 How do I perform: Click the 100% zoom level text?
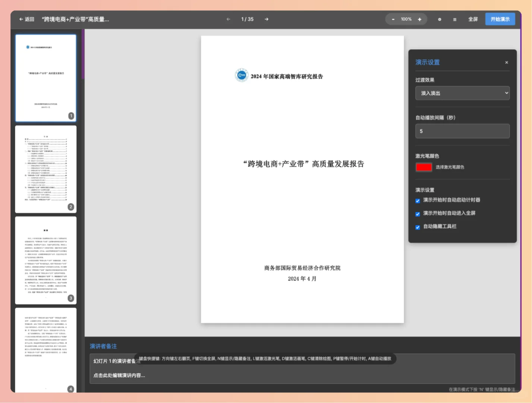tap(406, 19)
